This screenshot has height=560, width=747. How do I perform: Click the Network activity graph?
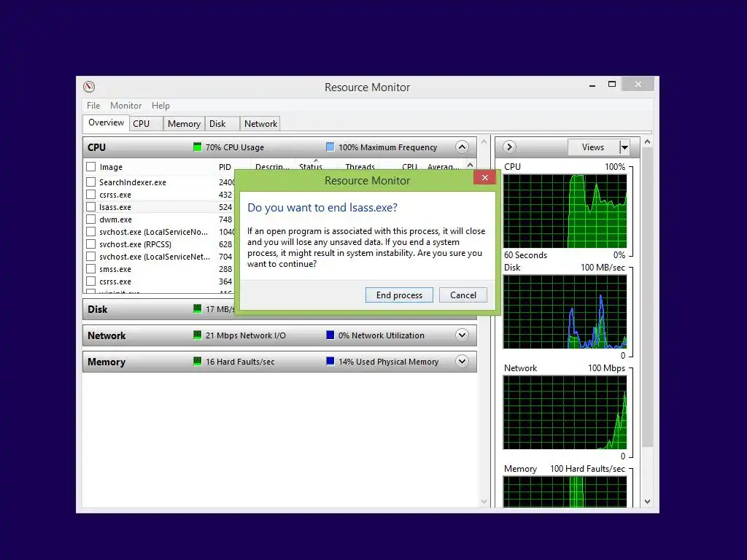[565, 413]
